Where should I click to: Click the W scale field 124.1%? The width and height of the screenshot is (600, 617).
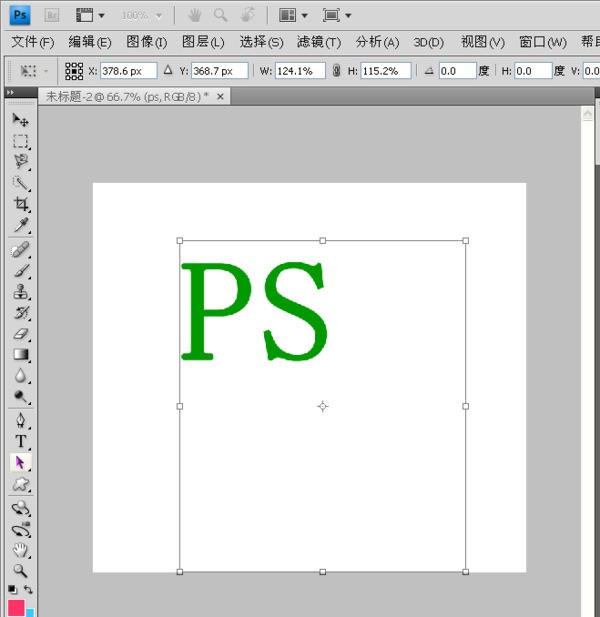coord(300,71)
